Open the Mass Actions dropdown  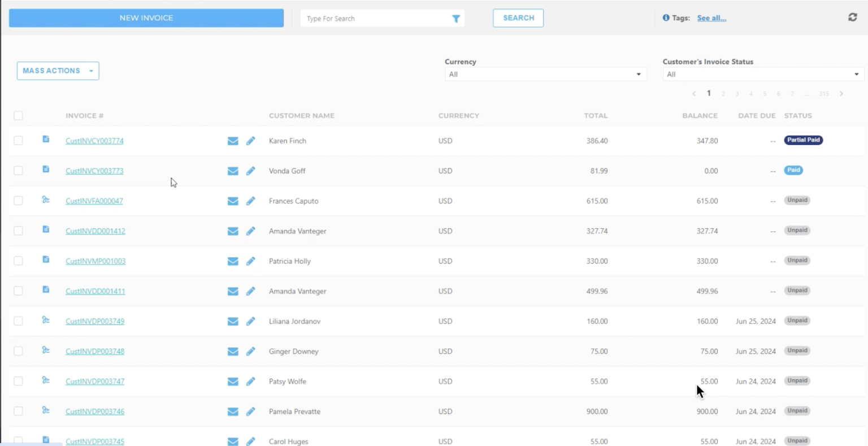[x=58, y=71]
